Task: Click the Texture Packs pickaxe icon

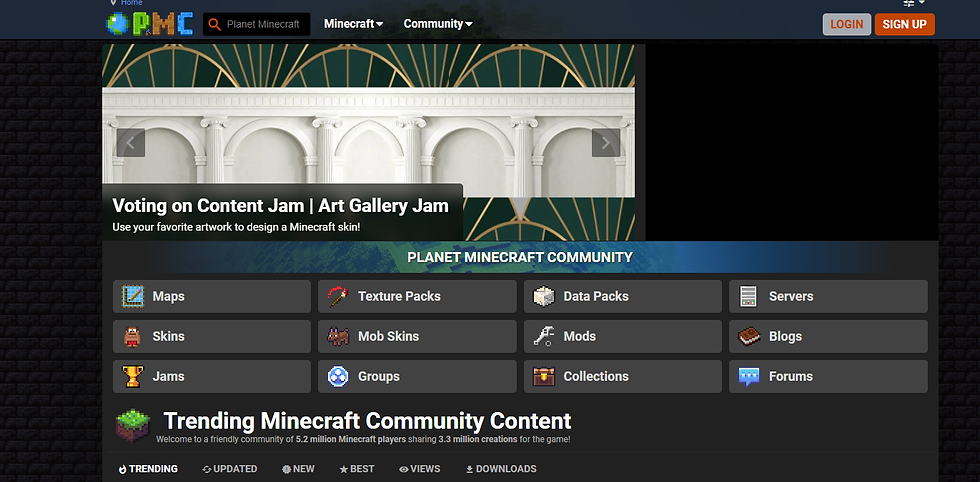Action: [x=338, y=296]
